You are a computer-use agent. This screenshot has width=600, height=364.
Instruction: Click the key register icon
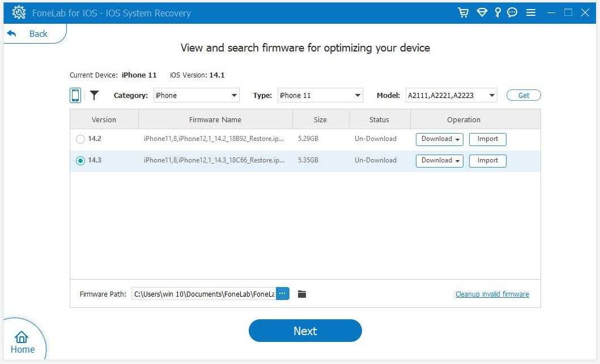pos(497,12)
